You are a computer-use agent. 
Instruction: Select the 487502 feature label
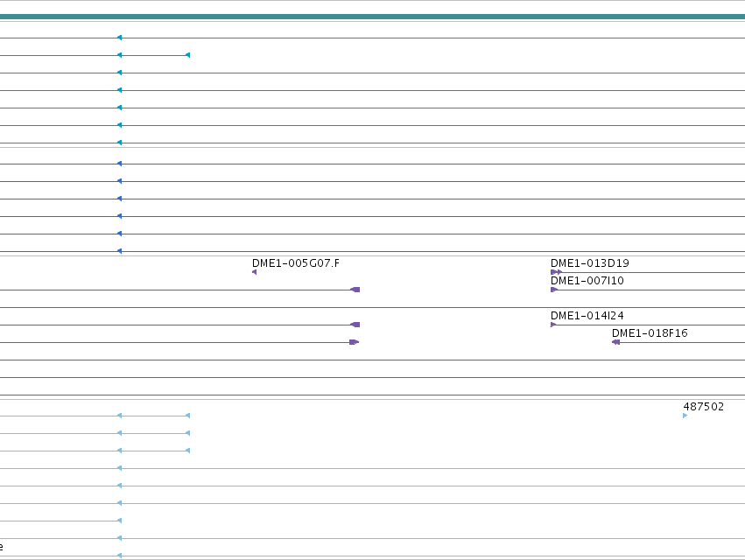tap(703, 407)
